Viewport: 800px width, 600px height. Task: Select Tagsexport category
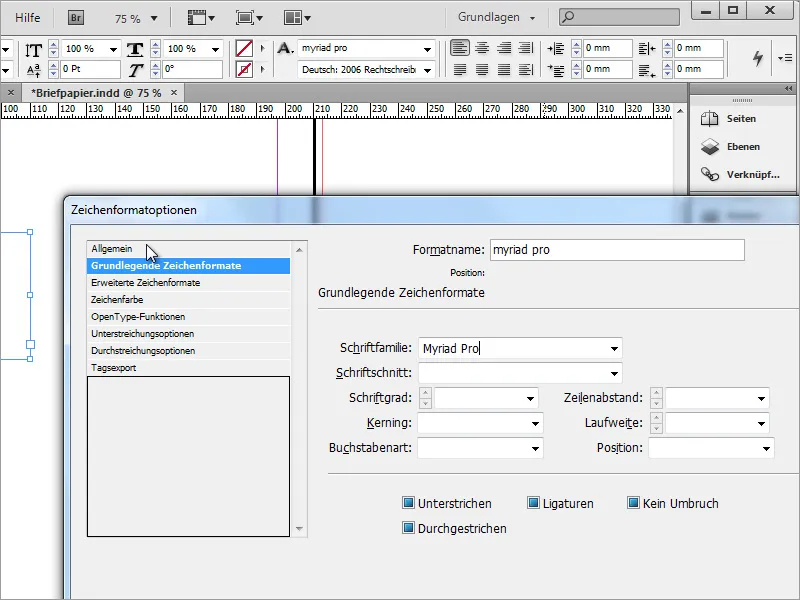[x=188, y=368]
